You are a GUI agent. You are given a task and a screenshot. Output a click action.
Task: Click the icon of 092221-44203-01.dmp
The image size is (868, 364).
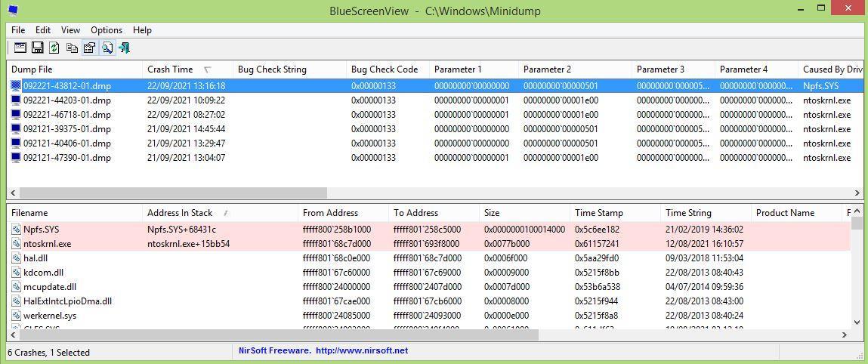click(x=16, y=100)
